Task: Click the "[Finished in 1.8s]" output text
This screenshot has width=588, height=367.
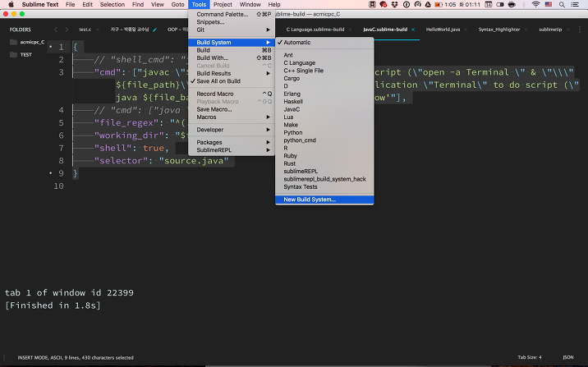Action: pos(53,305)
